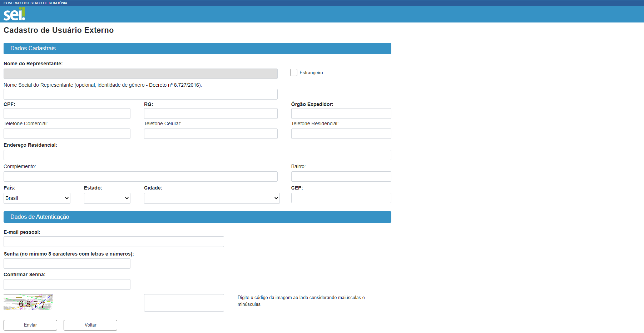Open the País dropdown showing Brasil
The height and width of the screenshot is (333, 644).
point(36,198)
